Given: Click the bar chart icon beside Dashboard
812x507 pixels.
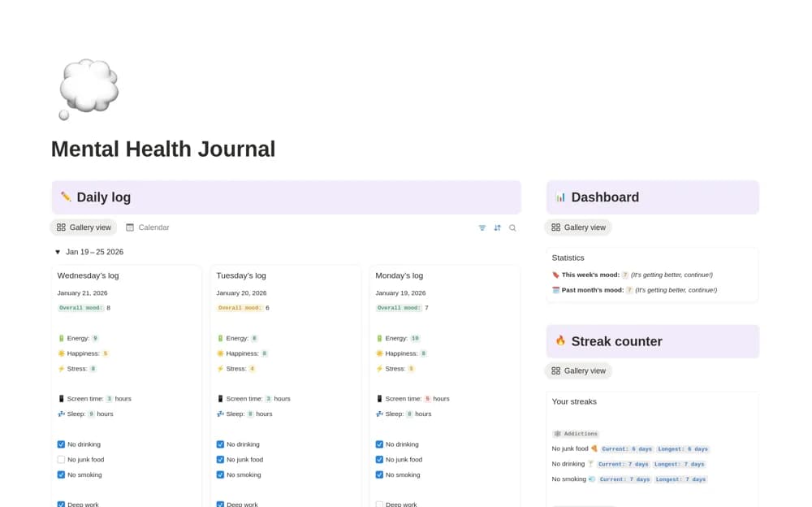Looking at the screenshot, I should [560, 197].
